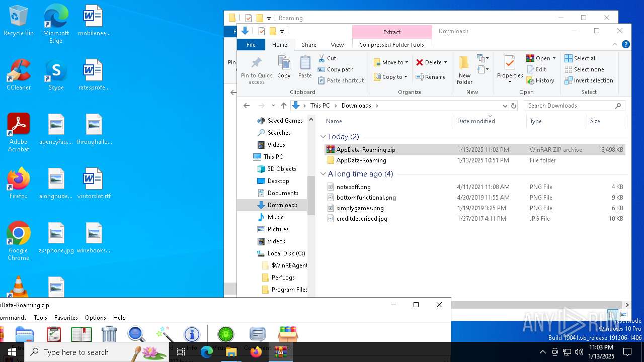Open the File tab
The width and height of the screenshot is (644, 362).
point(251,45)
